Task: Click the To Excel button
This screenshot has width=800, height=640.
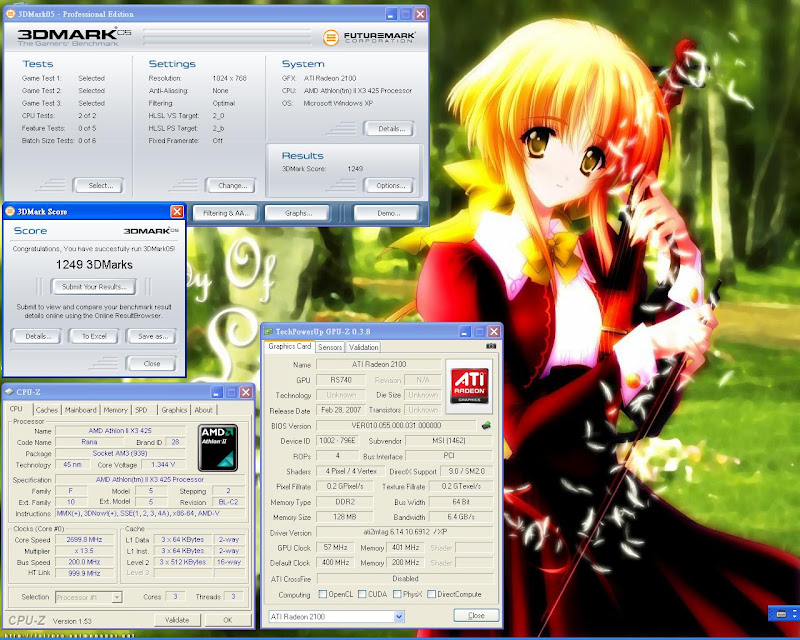Action: 94,336
